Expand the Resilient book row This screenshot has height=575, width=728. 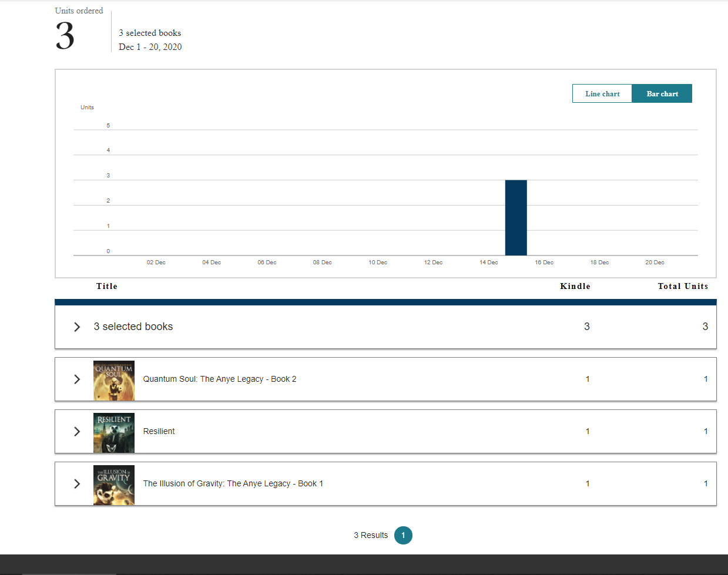click(x=77, y=432)
